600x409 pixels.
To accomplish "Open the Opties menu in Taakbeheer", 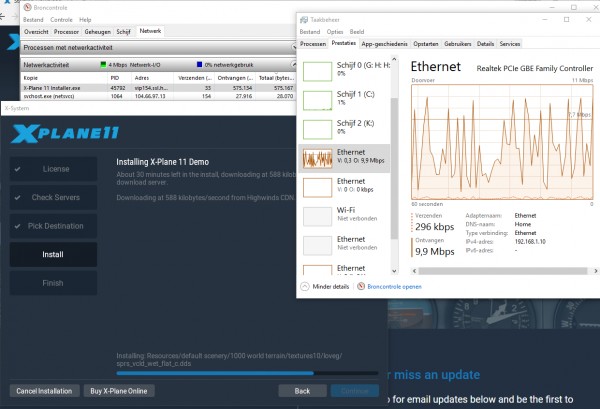I will [x=335, y=32].
